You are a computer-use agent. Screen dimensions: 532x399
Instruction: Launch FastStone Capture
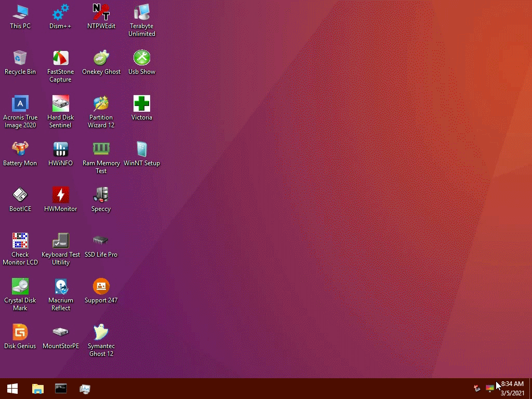[60, 66]
